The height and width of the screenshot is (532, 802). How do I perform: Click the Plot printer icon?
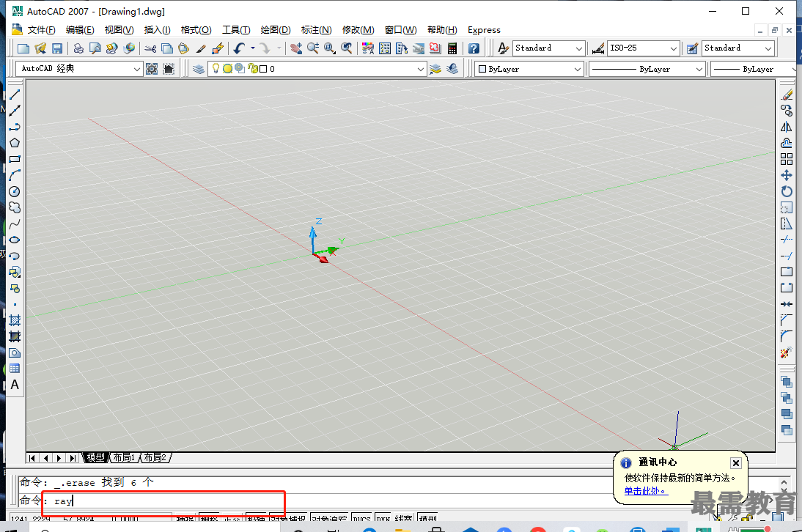coord(78,48)
